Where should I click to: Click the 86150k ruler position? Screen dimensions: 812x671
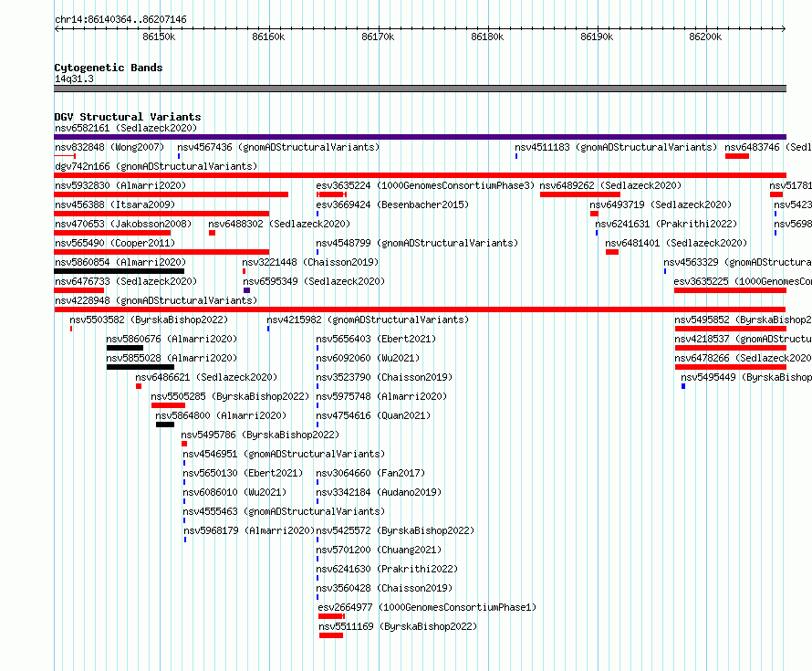(x=159, y=37)
